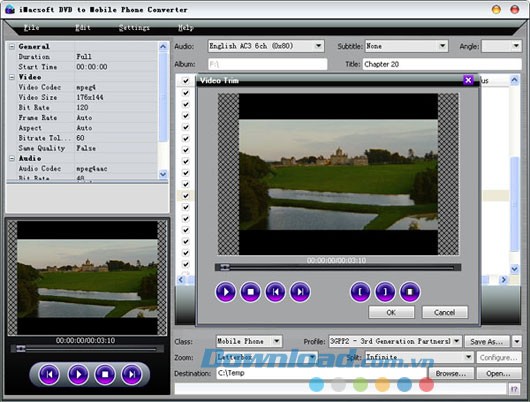Screen dimensions: 530x402
Task: Click the Configure... button
Action: pyautogui.click(x=499, y=357)
